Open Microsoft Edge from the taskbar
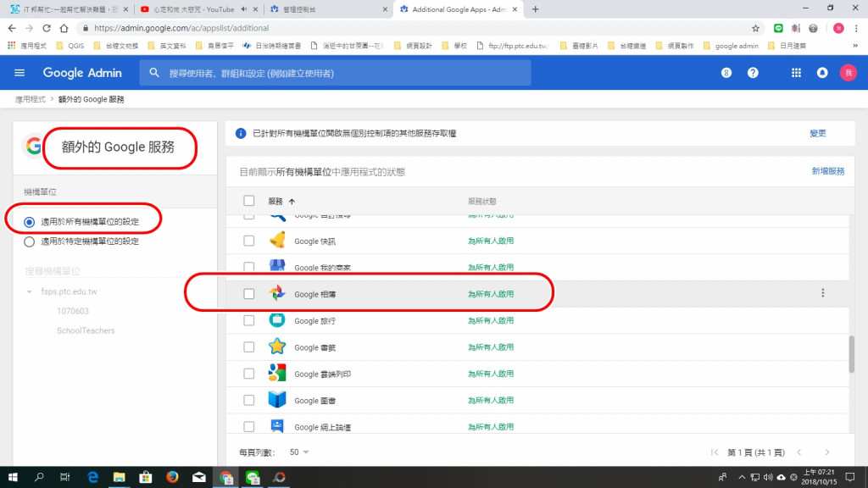868x488 pixels. pos(92,477)
